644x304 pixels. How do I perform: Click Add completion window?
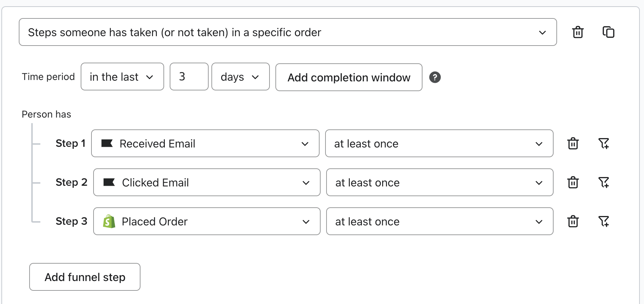[x=348, y=77]
